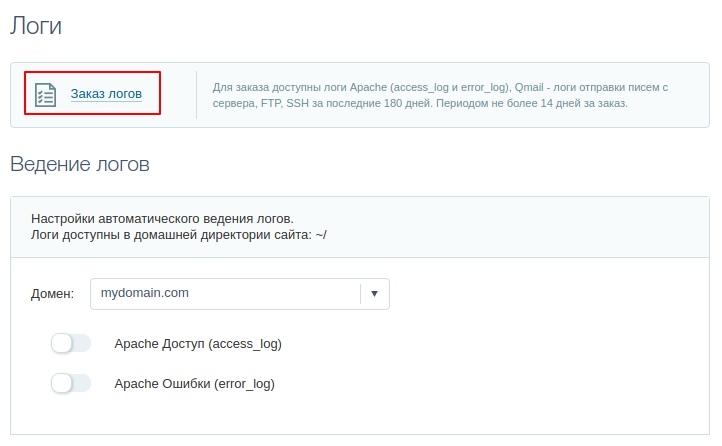Screen dimensions: 722x446
Task: Click the Настройки автоматического ведения логов text
Action: pos(163,218)
